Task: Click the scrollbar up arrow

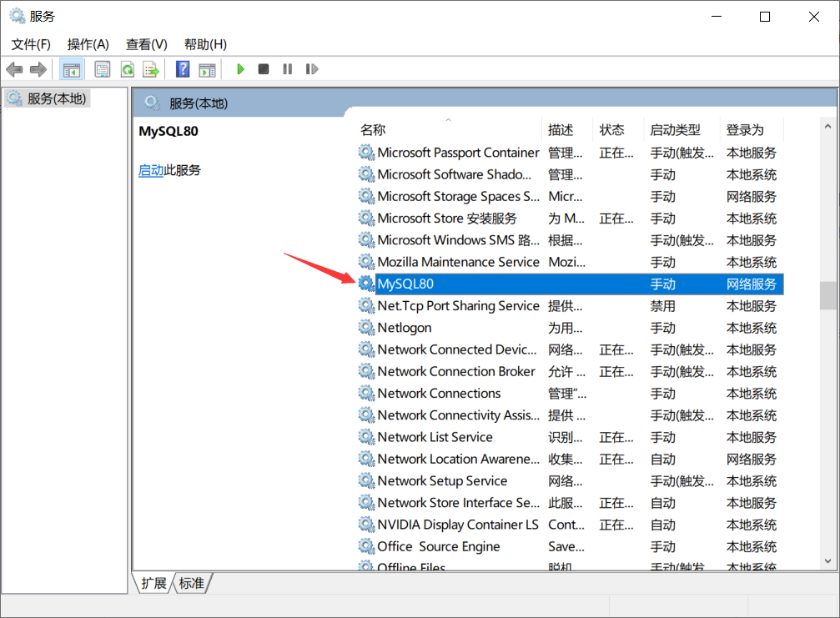Action: click(x=827, y=127)
